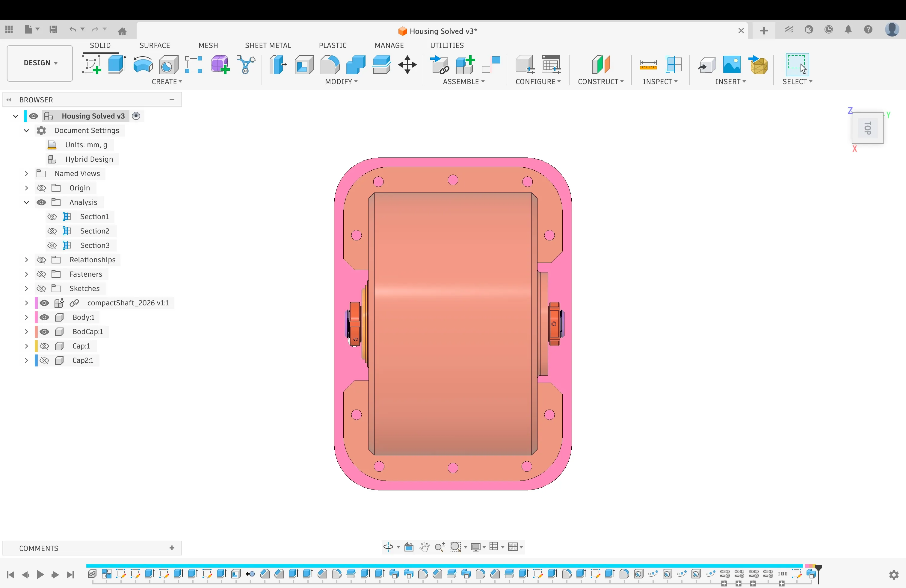The height and width of the screenshot is (588, 906).
Task: Switch to the SURFACE tab
Action: coord(155,45)
